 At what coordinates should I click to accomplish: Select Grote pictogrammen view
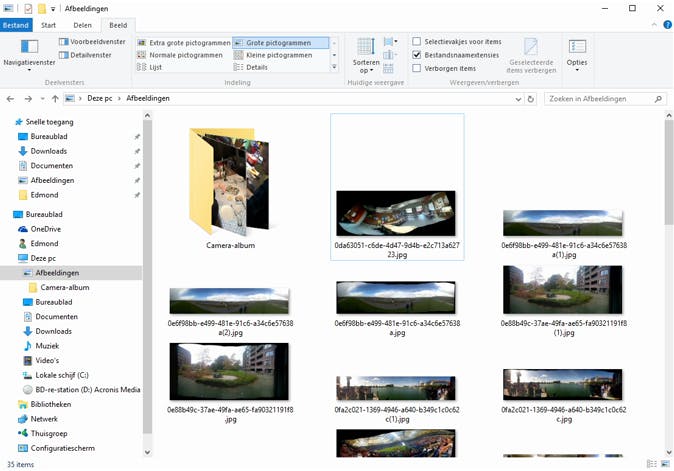coord(280,43)
